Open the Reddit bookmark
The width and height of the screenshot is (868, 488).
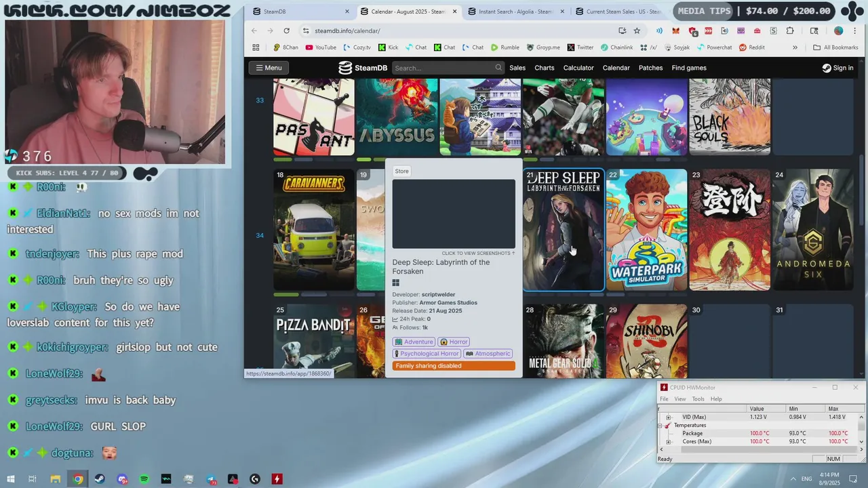(x=752, y=47)
